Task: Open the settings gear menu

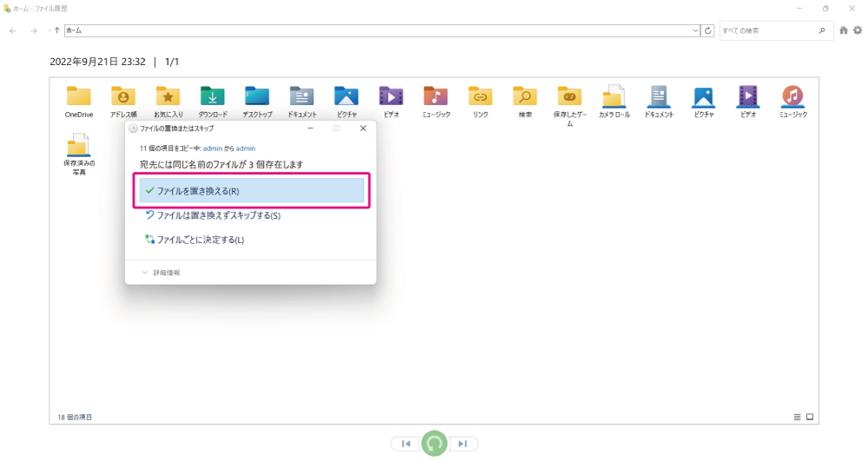Action: (x=858, y=30)
